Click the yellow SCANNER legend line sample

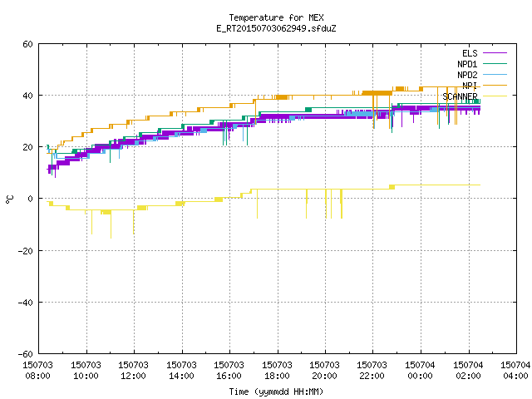tap(495, 96)
